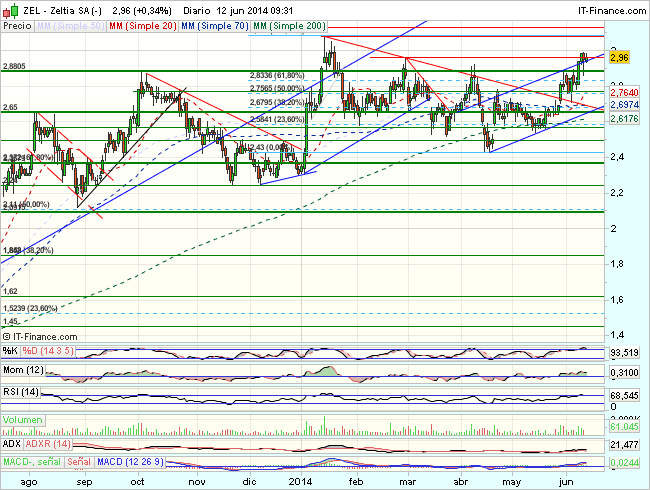650x490 pixels.
Task: Click the Mom (12) momentum label
Action: [x=22, y=373]
